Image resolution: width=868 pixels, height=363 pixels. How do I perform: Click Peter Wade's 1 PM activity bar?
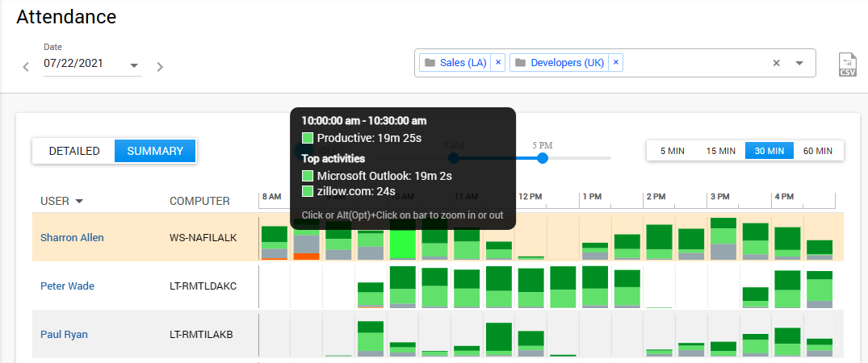click(595, 286)
